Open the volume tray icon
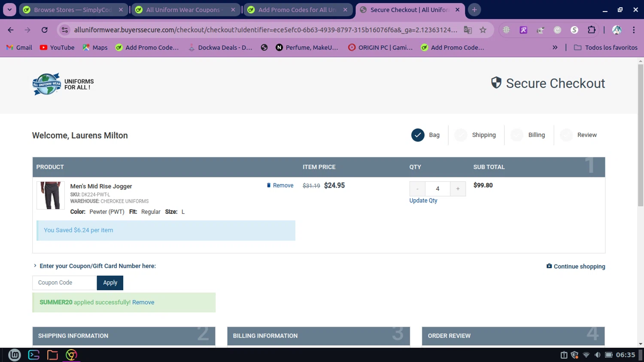The width and height of the screenshot is (644, 362). pos(597,355)
